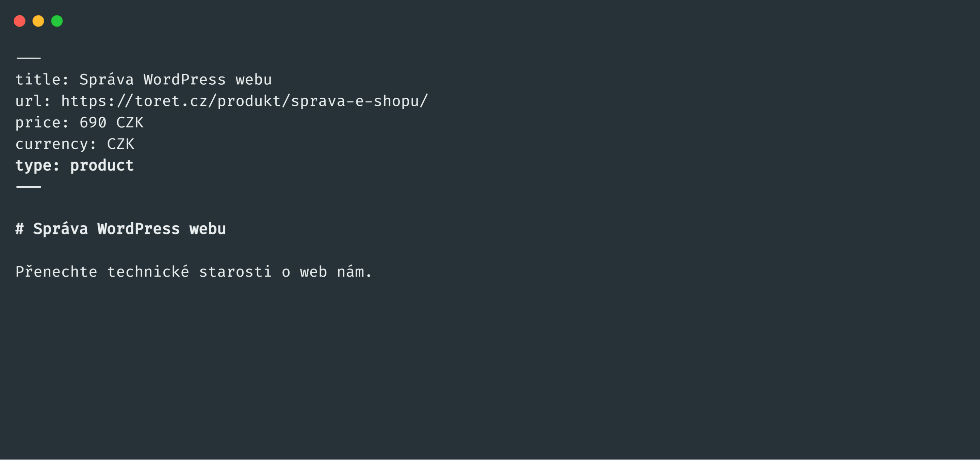
Task: Click the word "Přenechte" in the paragraph
Action: coord(56,272)
